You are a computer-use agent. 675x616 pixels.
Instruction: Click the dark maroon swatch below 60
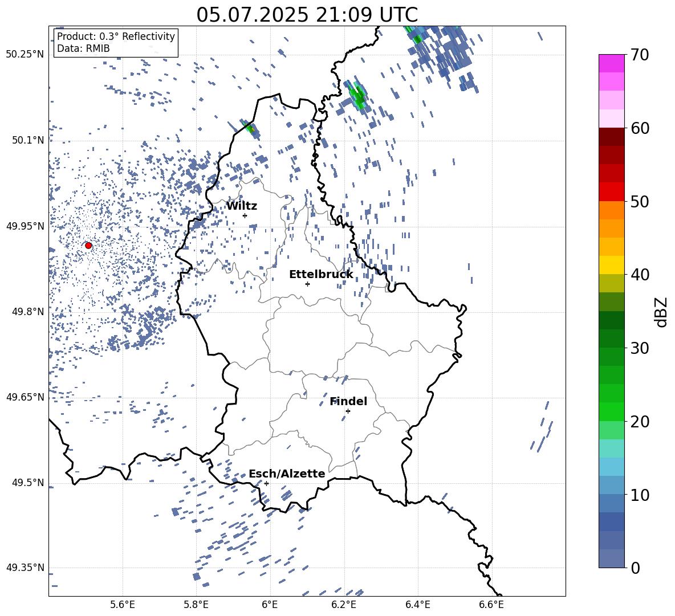[612, 137]
